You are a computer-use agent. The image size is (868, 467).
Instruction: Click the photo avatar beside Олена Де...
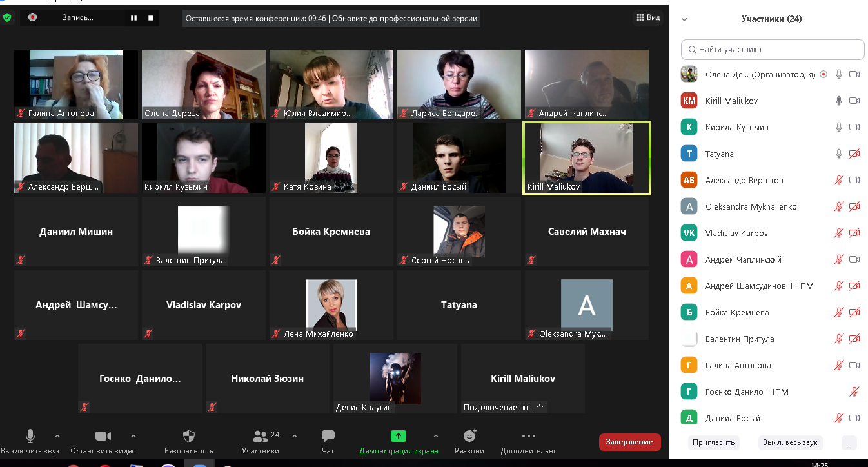689,74
